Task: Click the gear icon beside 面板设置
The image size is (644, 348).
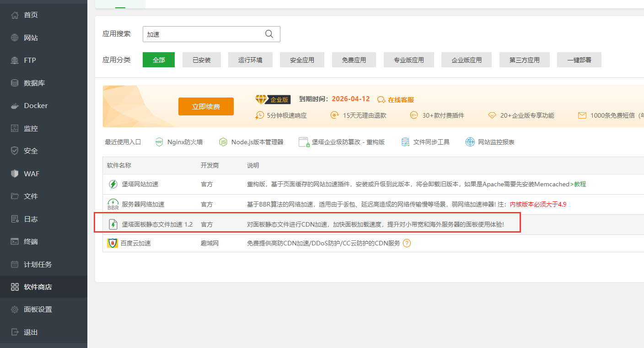Action: click(x=15, y=310)
